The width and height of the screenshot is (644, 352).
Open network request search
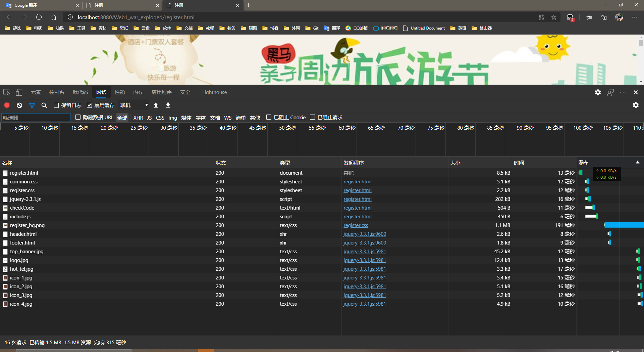tap(44, 105)
